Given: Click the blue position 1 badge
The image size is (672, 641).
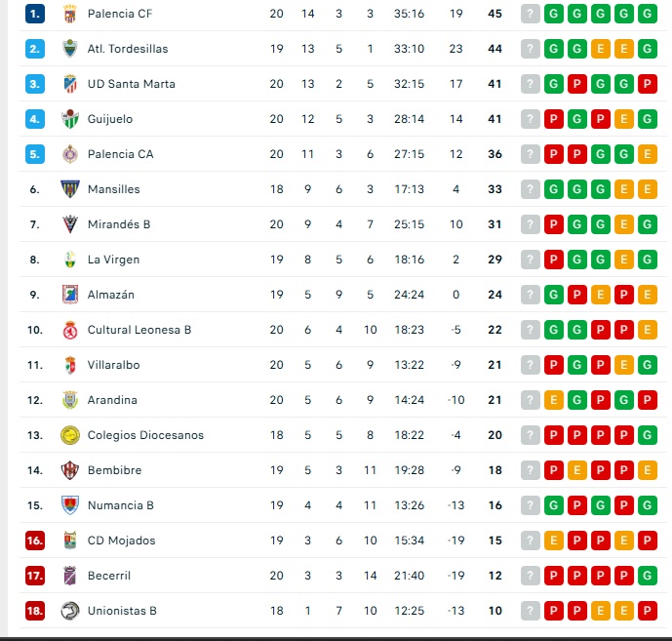Looking at the screenshot, I should (x=35, y=14).
